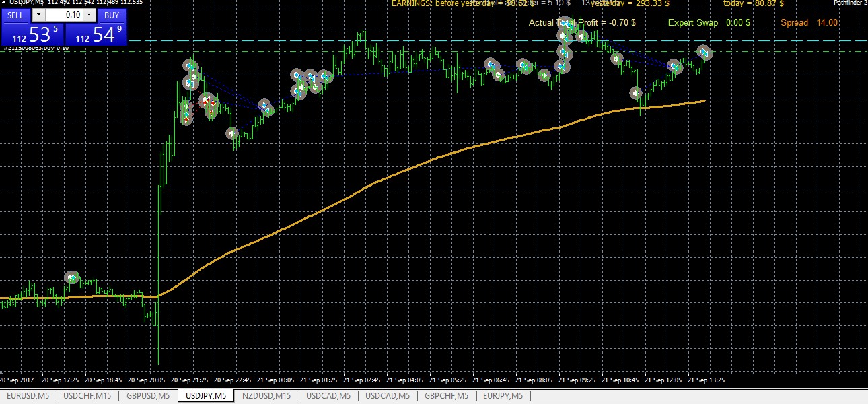Switch to the EURUSD,M5 chart tab

tap(27, 396)
